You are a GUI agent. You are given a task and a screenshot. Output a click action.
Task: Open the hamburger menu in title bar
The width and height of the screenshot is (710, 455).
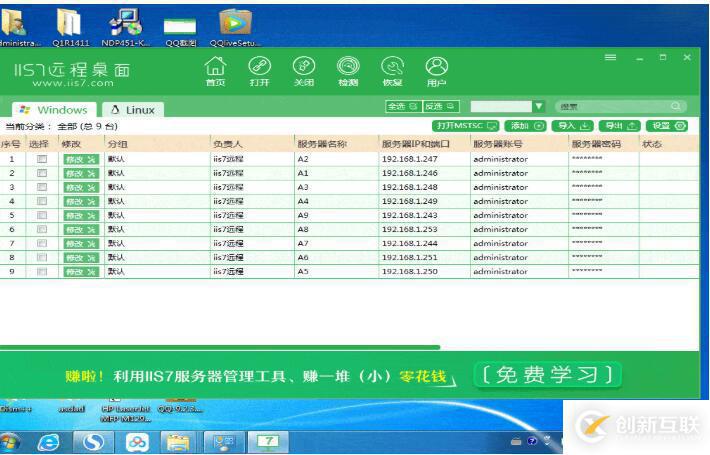[610, 57]
